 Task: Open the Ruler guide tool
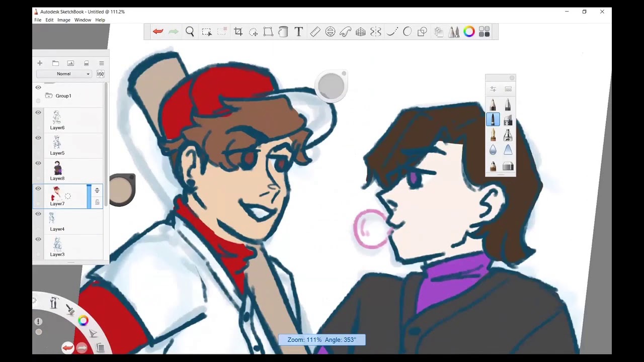coord(315,32)
